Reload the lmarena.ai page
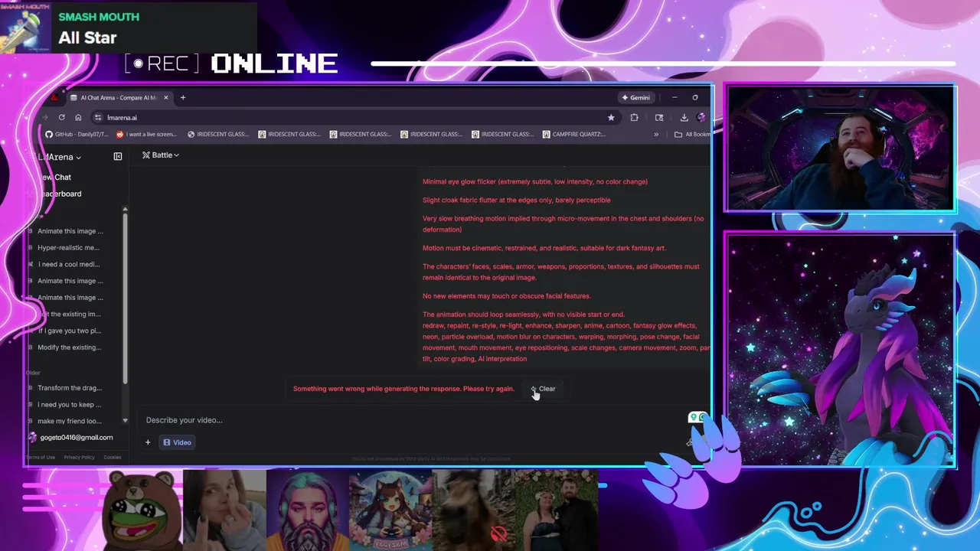 click(61, 117)
